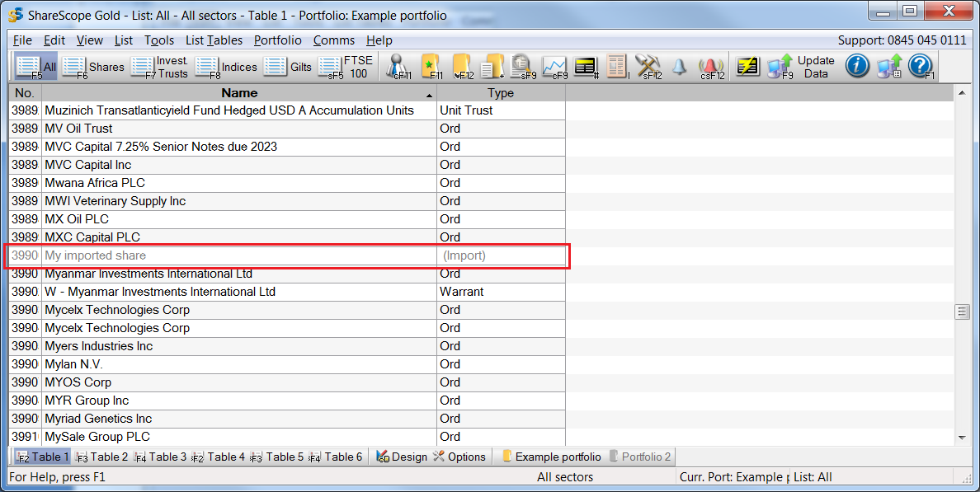The image size is (980, 492).
Task: Click the Update Data toolbar button
Action: [x=815, y=67]
